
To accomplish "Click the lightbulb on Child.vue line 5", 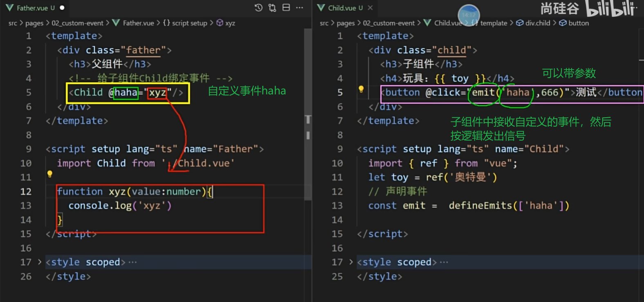I will pyautogui.click(x=361, y=89).
